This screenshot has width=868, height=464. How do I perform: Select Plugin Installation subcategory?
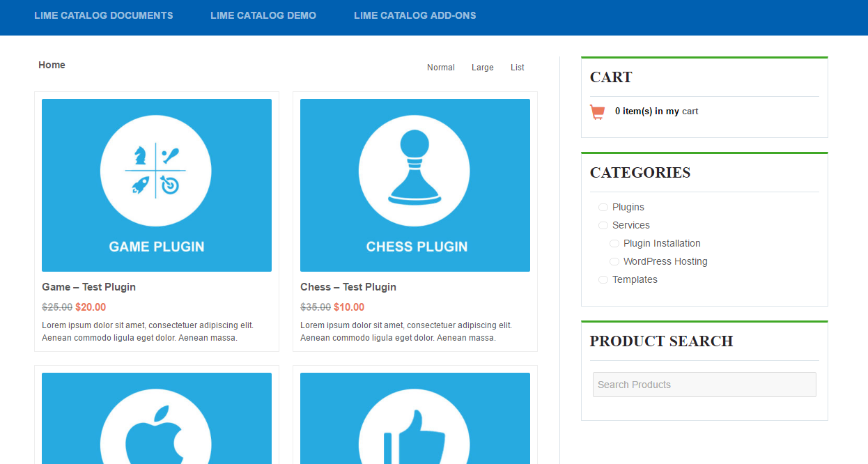tap(662, 243)
